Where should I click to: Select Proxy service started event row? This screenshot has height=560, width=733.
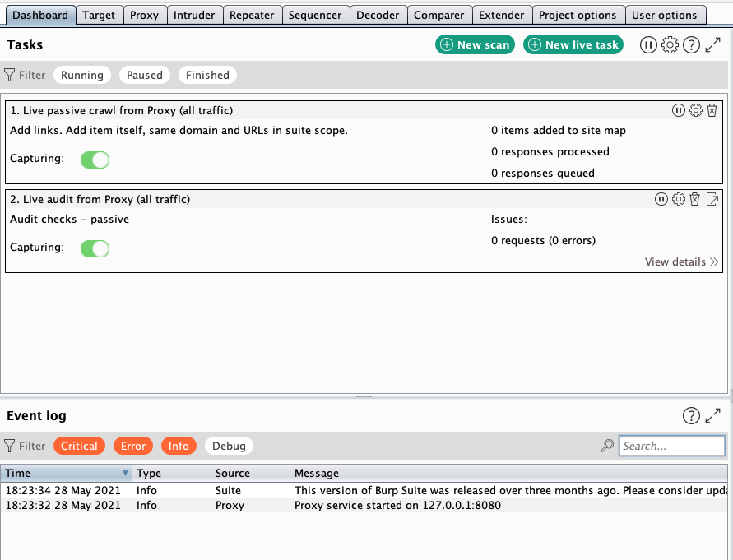364,505
